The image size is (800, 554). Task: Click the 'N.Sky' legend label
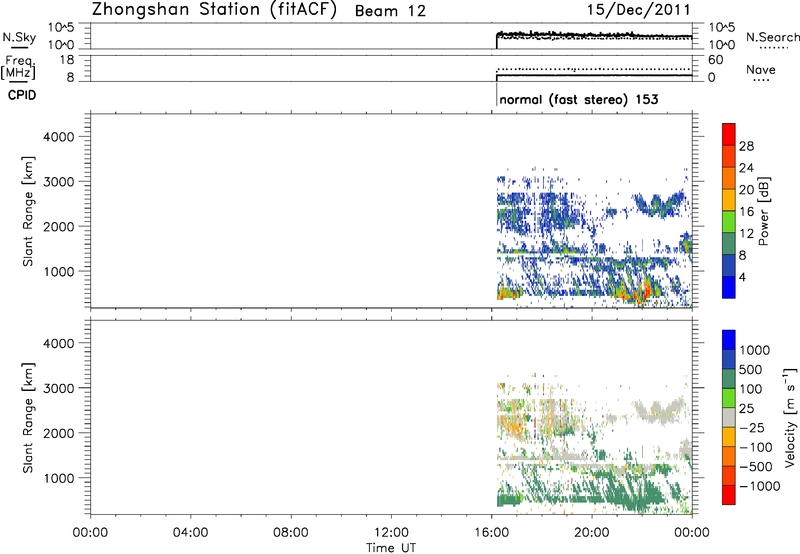tap(19, 37)
